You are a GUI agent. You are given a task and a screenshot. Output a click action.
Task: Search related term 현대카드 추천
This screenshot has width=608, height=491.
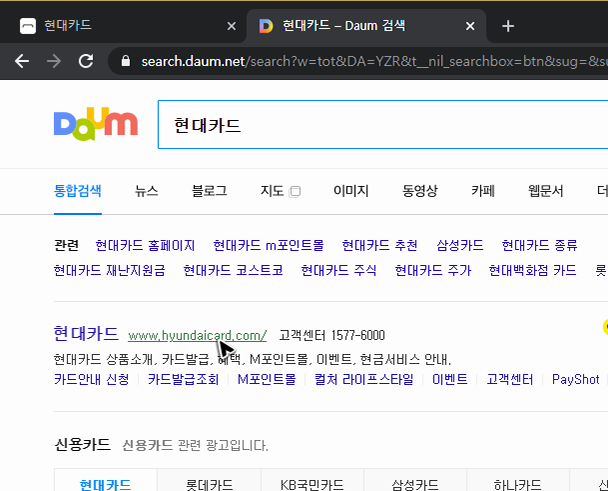point(380,245)
